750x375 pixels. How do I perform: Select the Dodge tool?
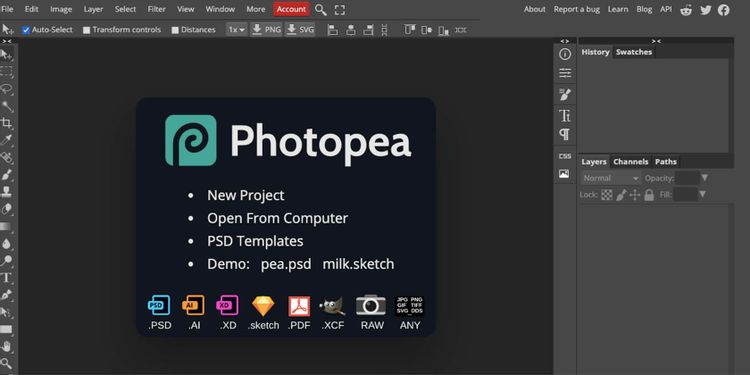[6, 261]
